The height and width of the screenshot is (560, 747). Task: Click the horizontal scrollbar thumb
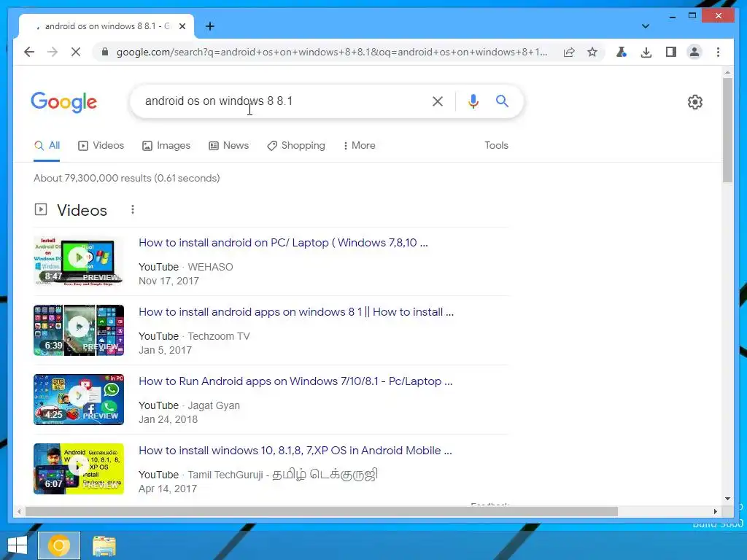(322, 511)
